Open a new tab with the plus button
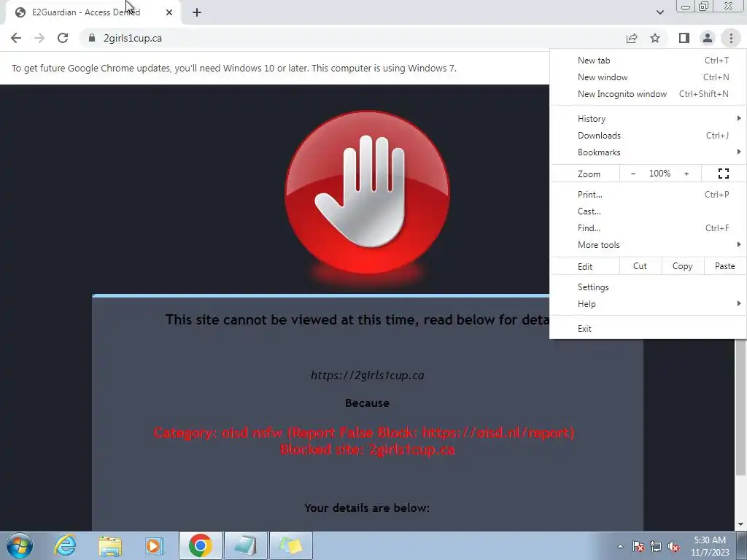 pyautogui.click(x=197, y=12)
